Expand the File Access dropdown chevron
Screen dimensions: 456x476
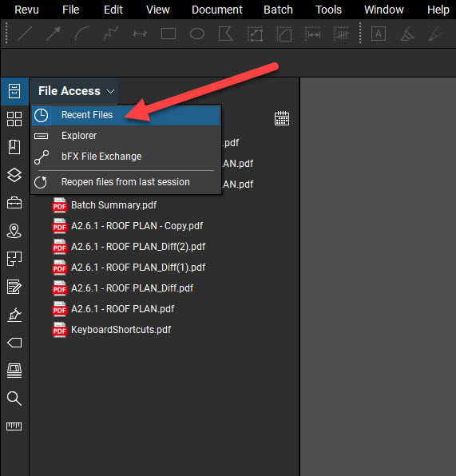pos(111,91)
